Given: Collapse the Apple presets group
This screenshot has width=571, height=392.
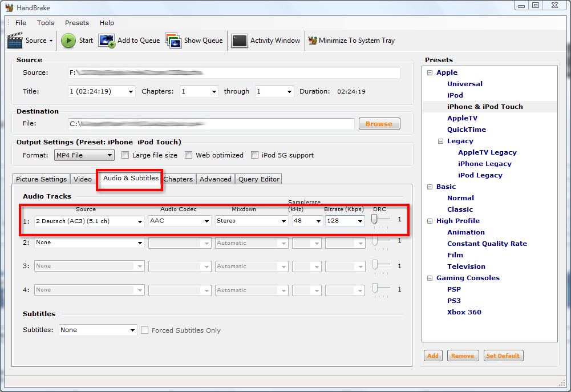Looking at the screenshot, I should pyautogui.click(x=430, y=72).
